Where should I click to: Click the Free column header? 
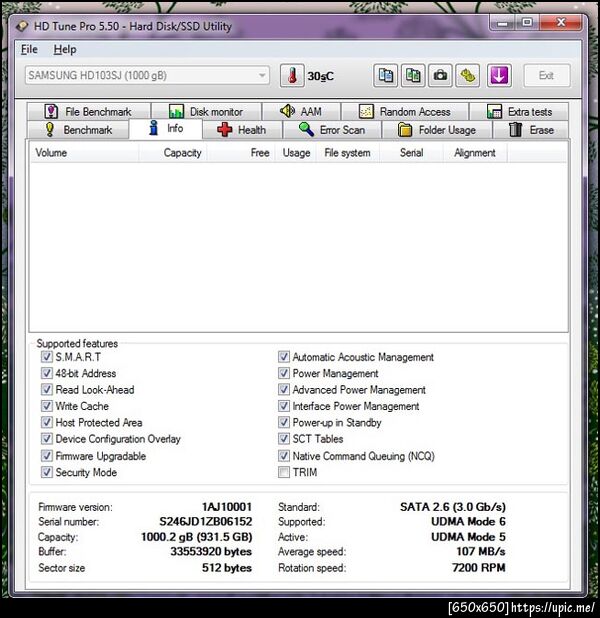click(x=241, y=153)
